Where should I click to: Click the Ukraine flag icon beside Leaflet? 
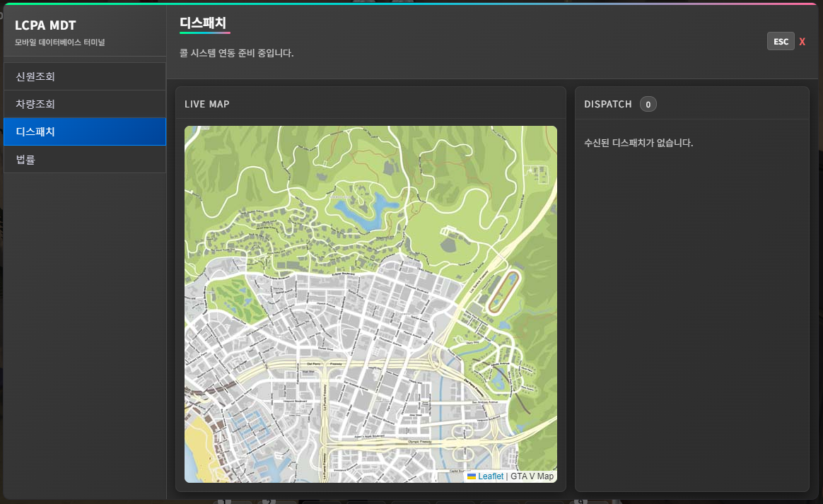click(x=472, y=476)
